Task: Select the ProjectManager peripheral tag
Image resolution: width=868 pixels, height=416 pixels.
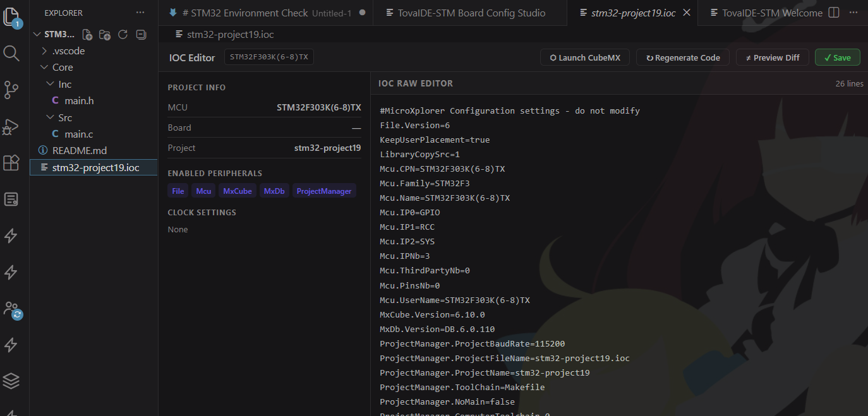Action: [x=323, y=191]
